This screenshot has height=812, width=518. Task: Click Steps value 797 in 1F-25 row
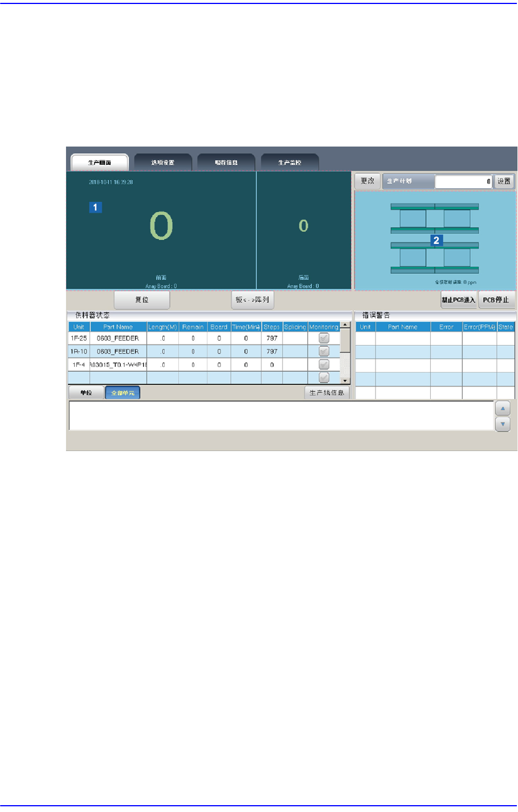[x=272, y=338]
